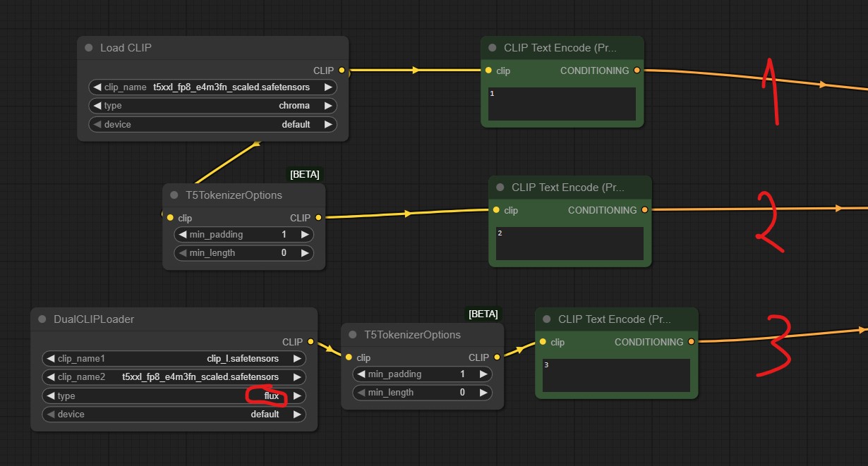This screenshot has width=868, height=466.
Task: Collapse the lower T5TokenizerOptions node dot
Action: point(353,335)
